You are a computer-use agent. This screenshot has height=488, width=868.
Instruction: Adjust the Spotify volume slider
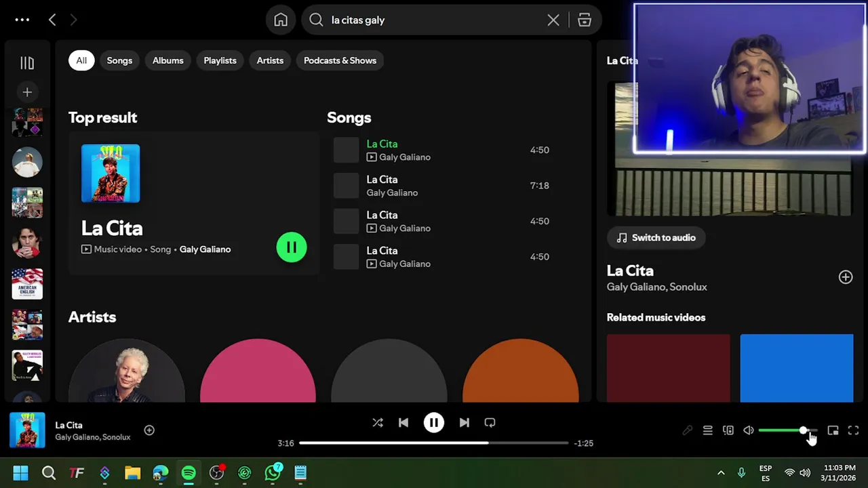[788, 430]
